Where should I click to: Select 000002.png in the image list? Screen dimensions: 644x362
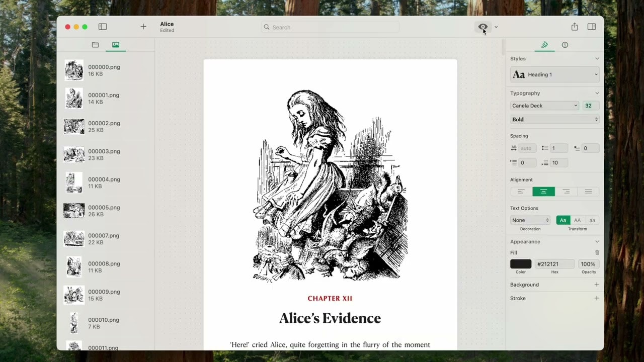click(x=106, y=127)
